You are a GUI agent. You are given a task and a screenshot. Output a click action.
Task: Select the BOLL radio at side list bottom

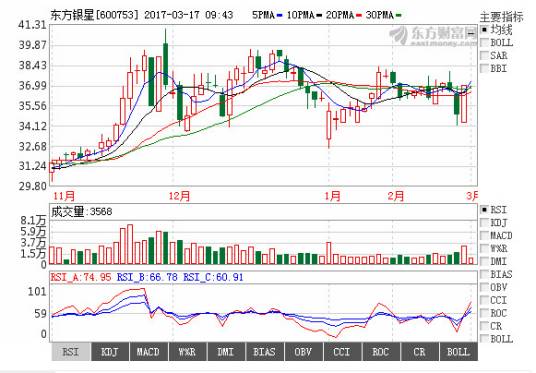[484, 339]
